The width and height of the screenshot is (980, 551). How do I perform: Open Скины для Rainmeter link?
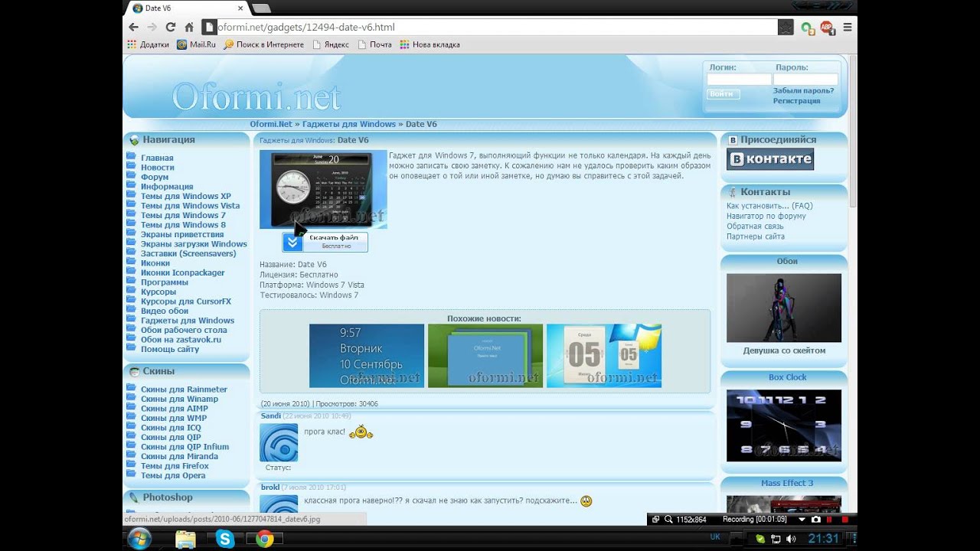[184, 390]
